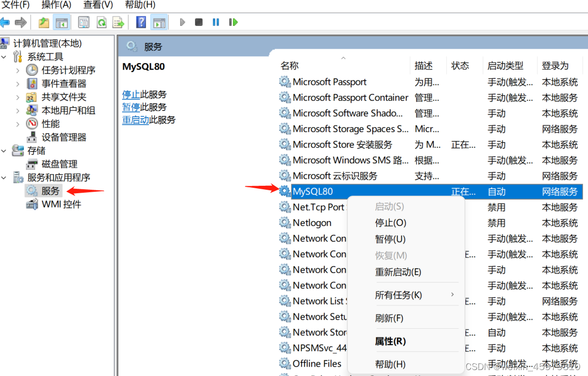The width and height of the screenshot is (588, 376).
Task: Expand Shared Folders (共享文件夹) chevron
Action: (x=18, y=97)
